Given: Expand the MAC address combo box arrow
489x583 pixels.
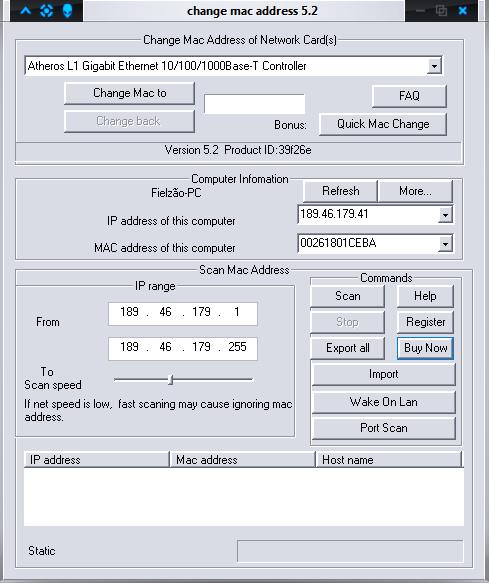Looking at the screenshot, I should pos(445,244).
